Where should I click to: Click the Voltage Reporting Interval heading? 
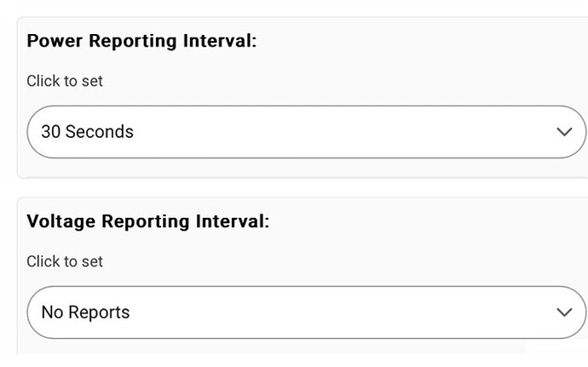[x=148, y=221]
